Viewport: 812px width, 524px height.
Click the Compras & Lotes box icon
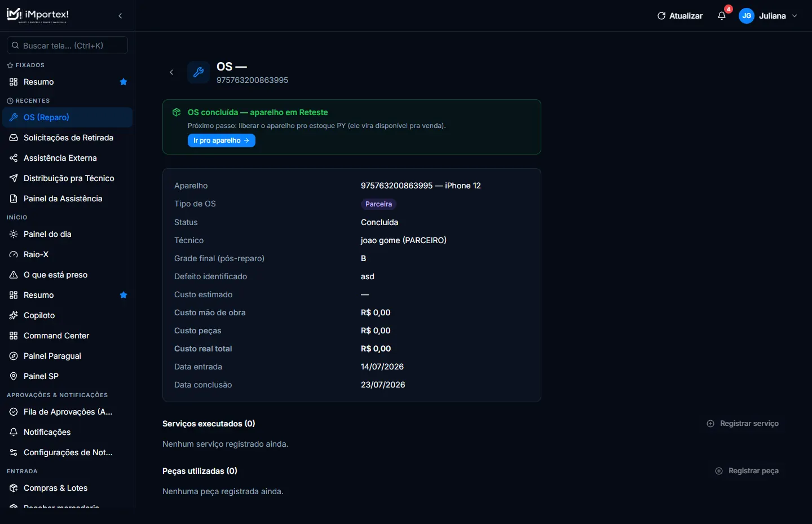point(14,488)
